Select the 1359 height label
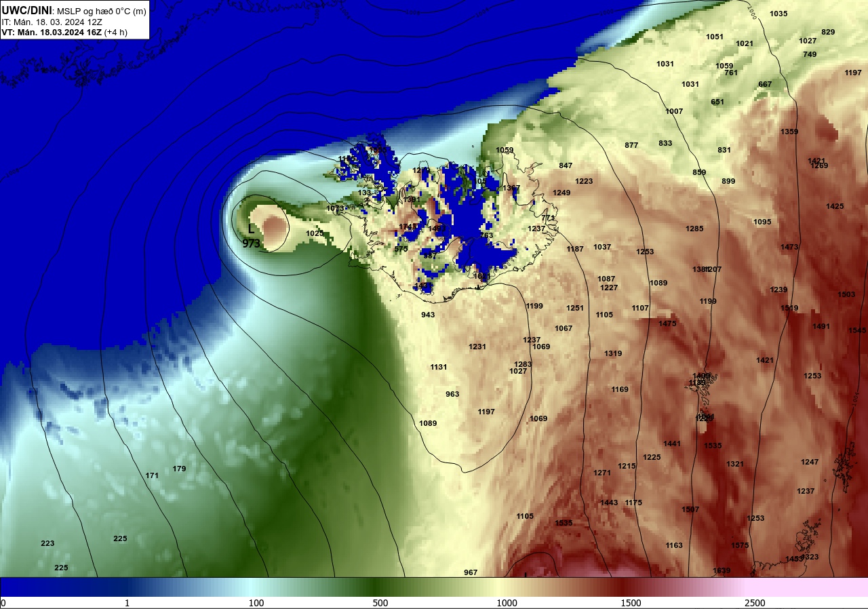Screen dimensions: 868x609 789,132
